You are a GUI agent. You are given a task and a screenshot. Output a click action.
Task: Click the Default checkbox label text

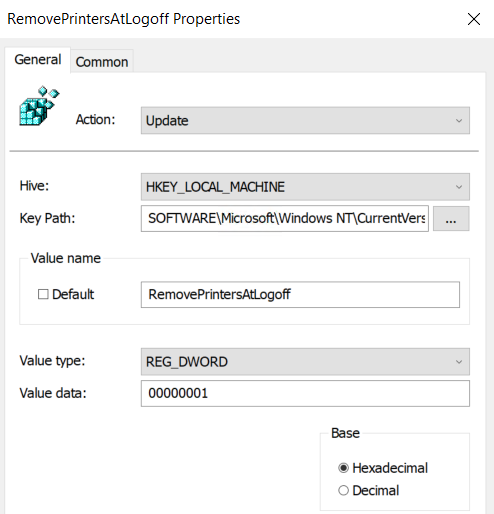click(x=73, y=294)
